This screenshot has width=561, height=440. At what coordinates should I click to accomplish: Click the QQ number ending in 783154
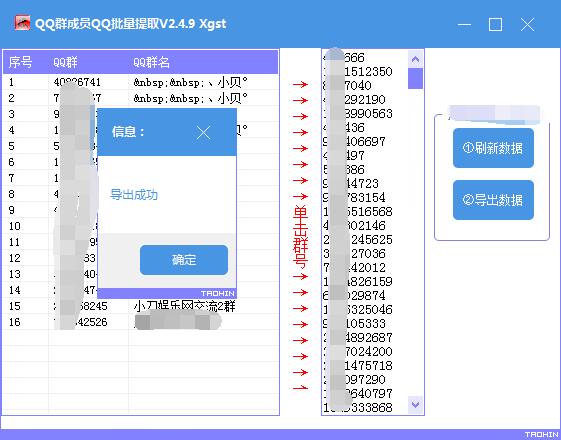coord(354,197)
